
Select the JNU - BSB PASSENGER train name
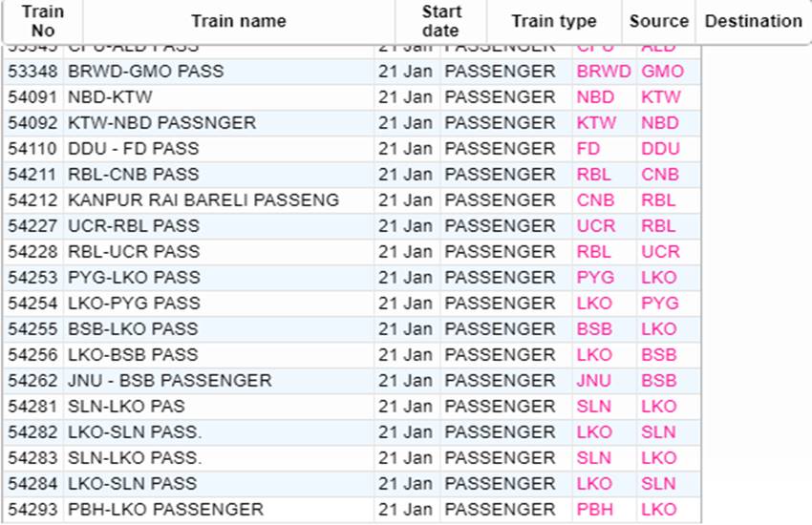coord(169,381)
